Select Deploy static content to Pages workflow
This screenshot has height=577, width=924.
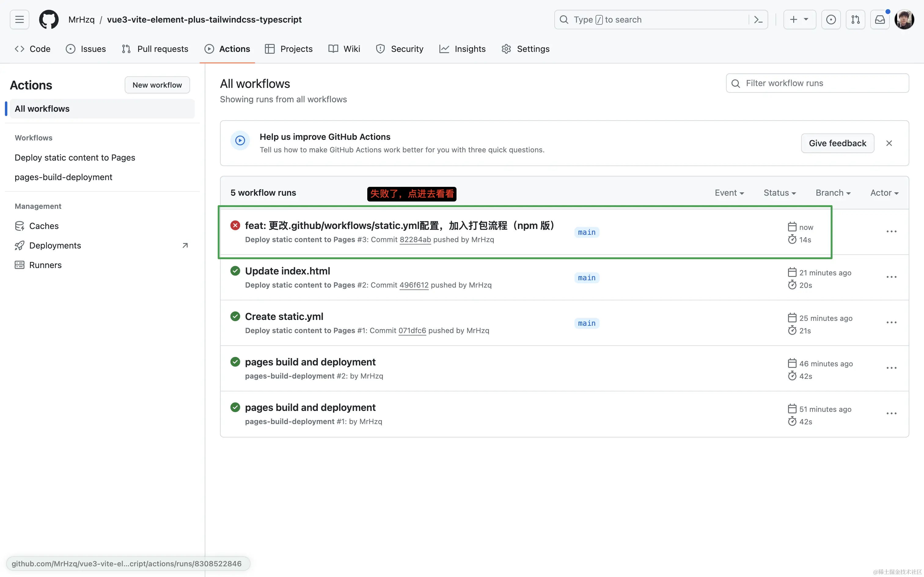(x=75, y=158)
